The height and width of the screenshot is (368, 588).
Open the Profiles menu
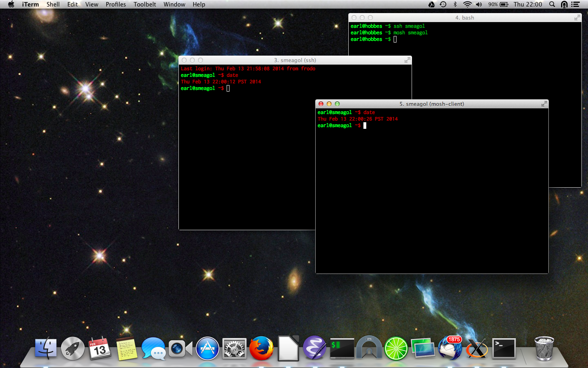click(x=116, y=4)
